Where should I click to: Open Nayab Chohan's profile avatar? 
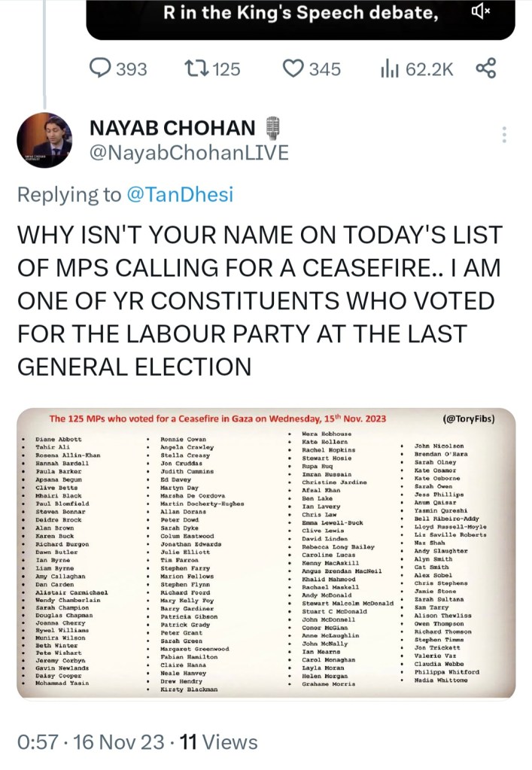pos(44,141)
